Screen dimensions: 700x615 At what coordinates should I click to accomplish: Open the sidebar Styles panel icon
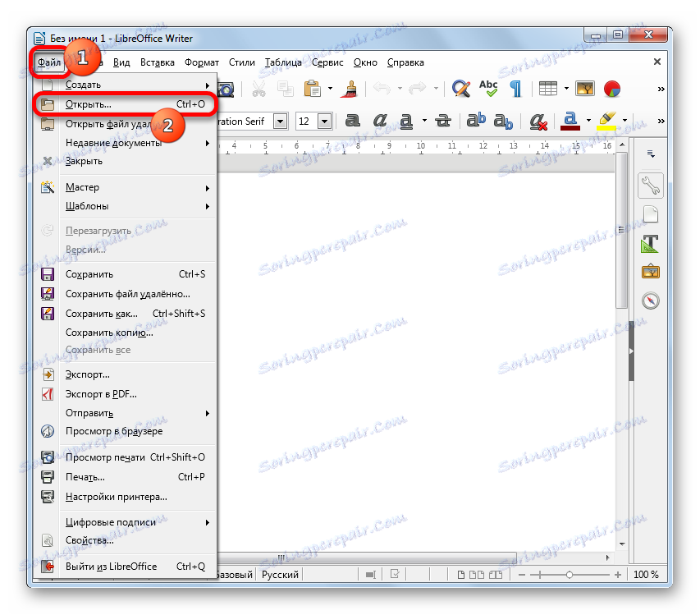pyautogui.click(x=650, y=244)
